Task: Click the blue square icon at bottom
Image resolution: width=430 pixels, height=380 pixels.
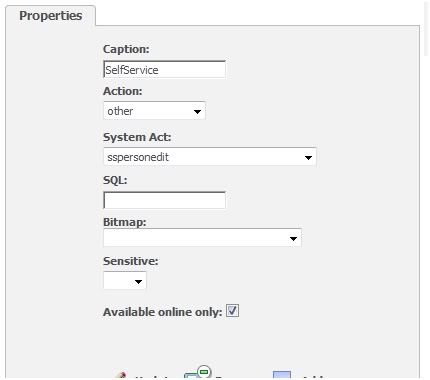Action: tap(282, 375)
